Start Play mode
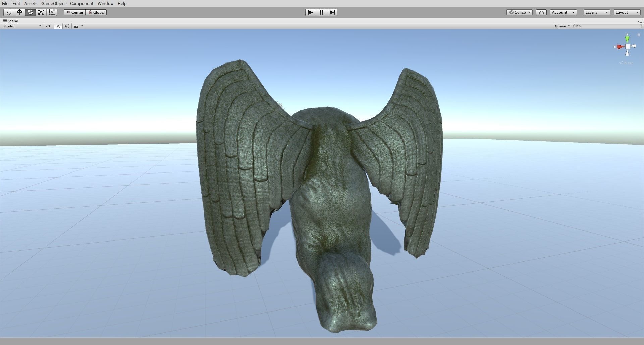644x345 pixels. [x=311, y=12]
